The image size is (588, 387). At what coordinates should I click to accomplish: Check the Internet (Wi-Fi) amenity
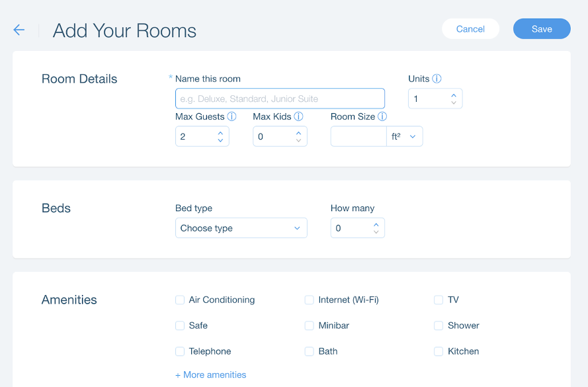309,300
